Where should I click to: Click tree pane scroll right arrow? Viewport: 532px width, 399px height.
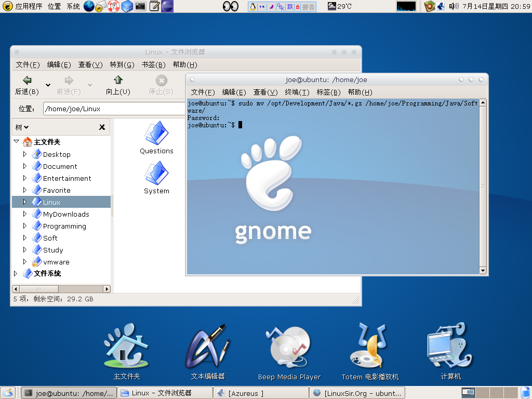click(x=107, y=289)
